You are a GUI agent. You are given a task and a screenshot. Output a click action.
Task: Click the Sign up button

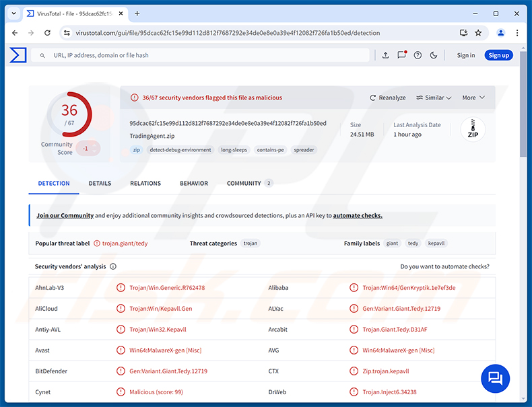pos(498,55)
